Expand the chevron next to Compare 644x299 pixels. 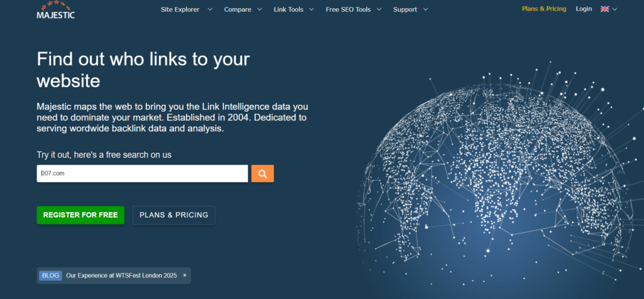(x=259, y=9)
